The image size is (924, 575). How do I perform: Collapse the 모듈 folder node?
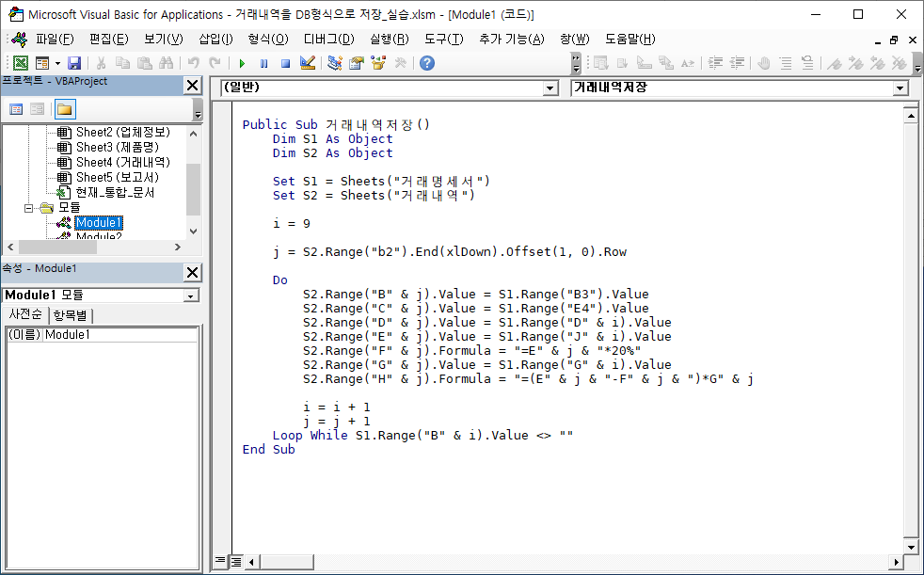(28, 208)
